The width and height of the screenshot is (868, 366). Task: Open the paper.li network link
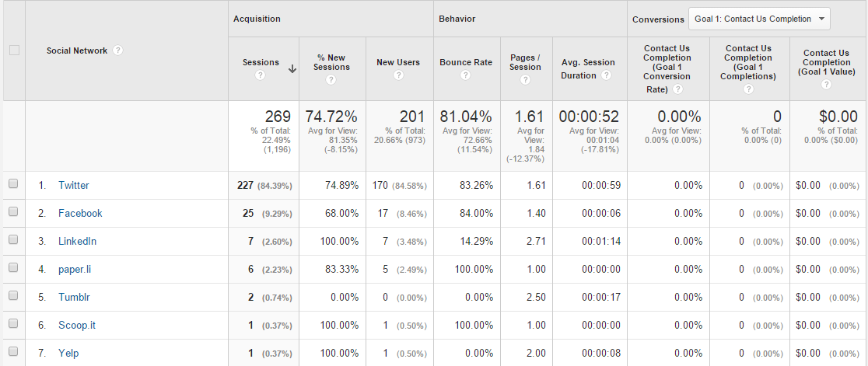point(77,269)
